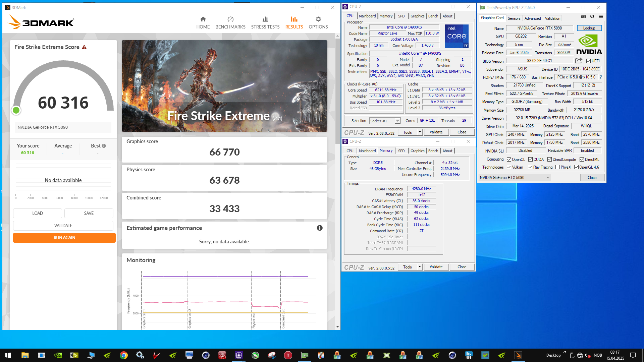
Task: Open the Validation tab in GPU-Z
Action: click(552, 18)
